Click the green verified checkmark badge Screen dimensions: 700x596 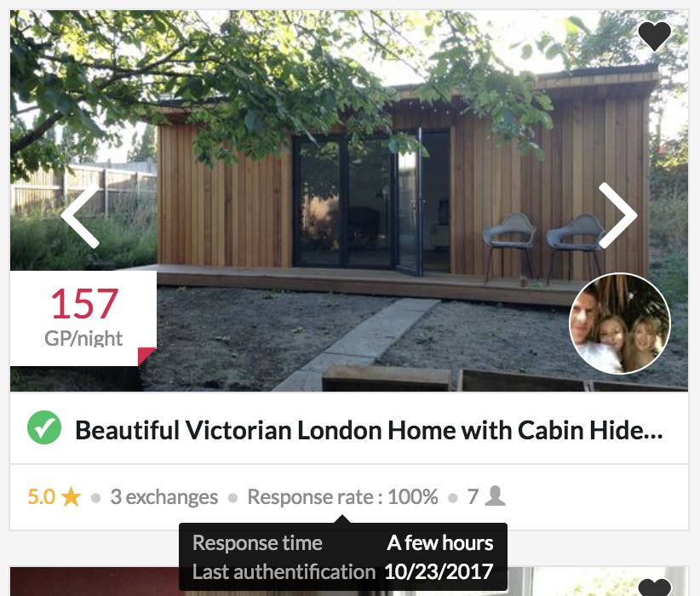[44, 427]
